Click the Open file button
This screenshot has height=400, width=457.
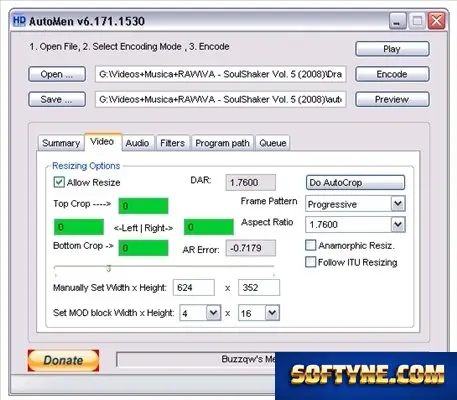[57, 74]
